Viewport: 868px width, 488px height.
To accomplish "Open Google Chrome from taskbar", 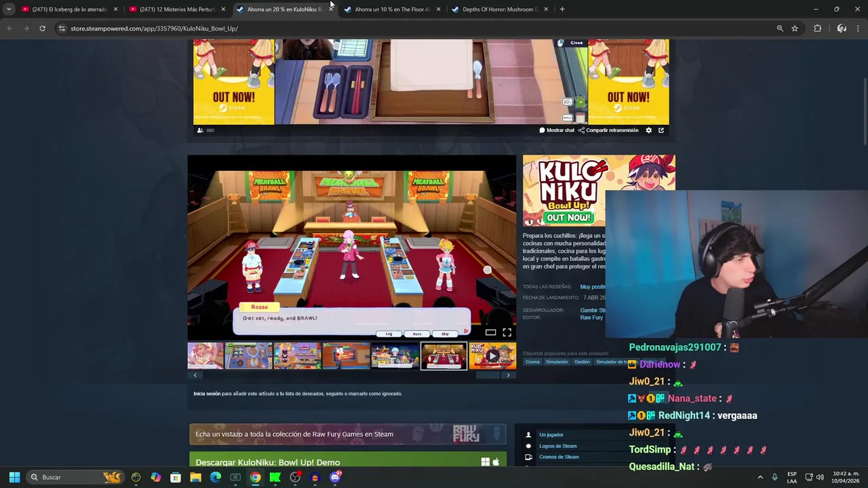I will tap(255, 477).
